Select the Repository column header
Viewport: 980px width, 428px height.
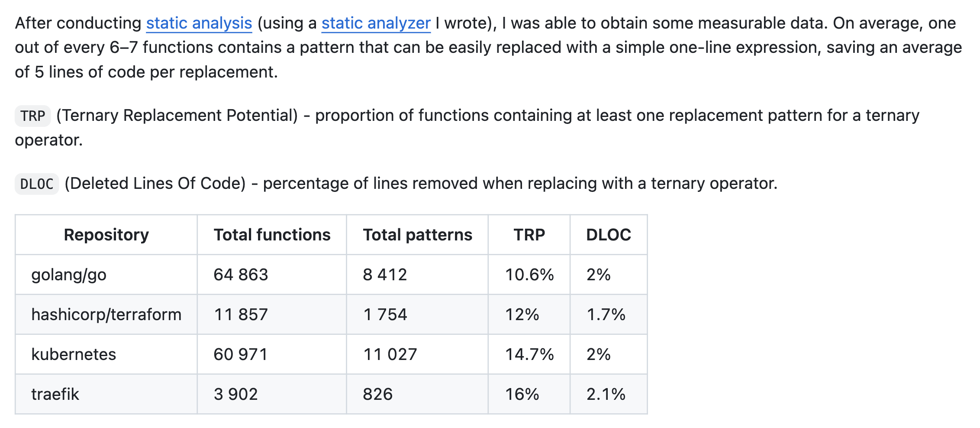pyautogui.click(x=106, y=235)
